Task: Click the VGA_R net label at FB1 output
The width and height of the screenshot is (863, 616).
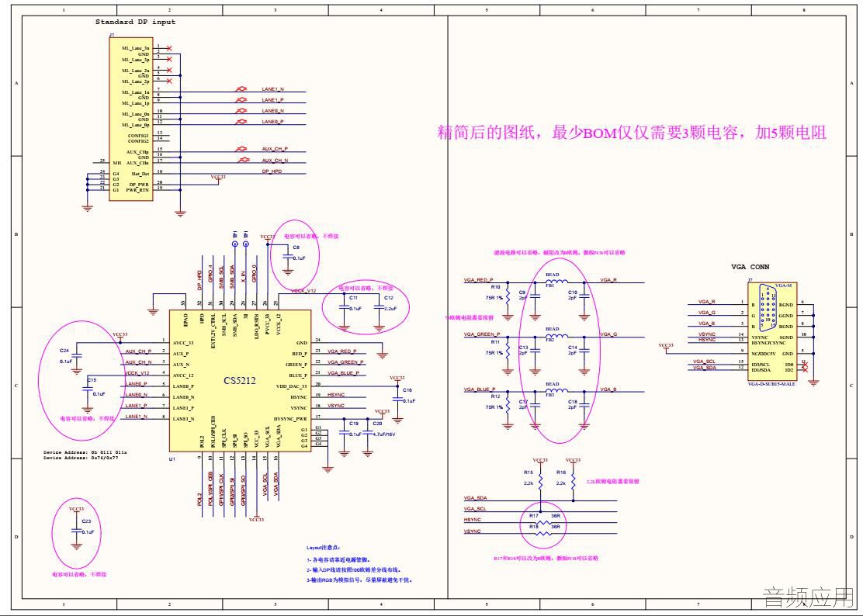Action: 608,280
